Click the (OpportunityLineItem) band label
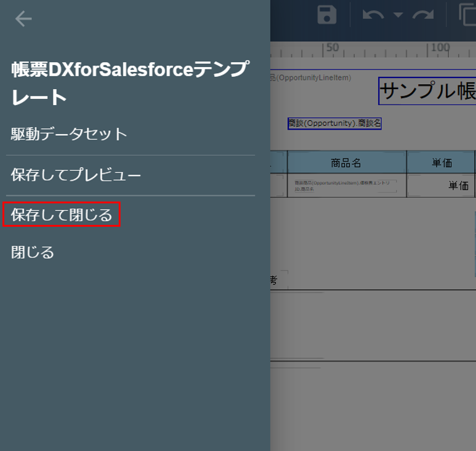This screenshot has width=476, height=451. 311,77
